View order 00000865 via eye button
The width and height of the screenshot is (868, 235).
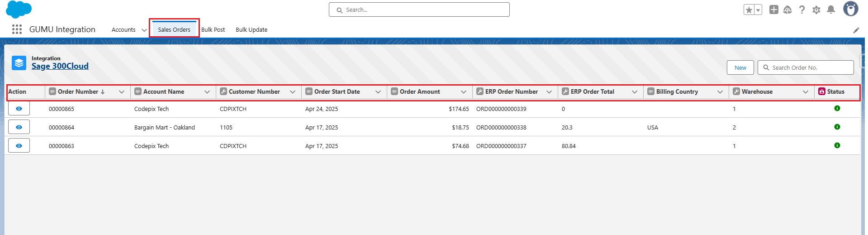click(19, 109)
